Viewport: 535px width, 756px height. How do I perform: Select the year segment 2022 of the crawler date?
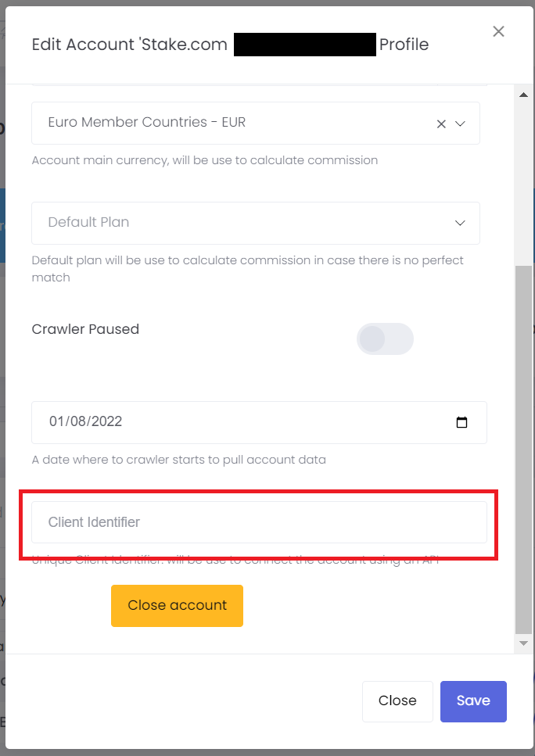click(x=106, y=421)
